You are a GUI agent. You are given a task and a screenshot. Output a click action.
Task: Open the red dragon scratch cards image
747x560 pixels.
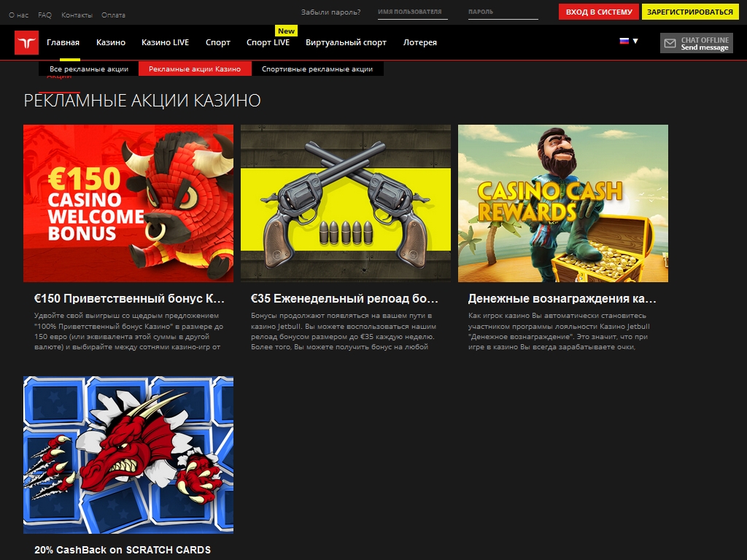coord(128,455)
